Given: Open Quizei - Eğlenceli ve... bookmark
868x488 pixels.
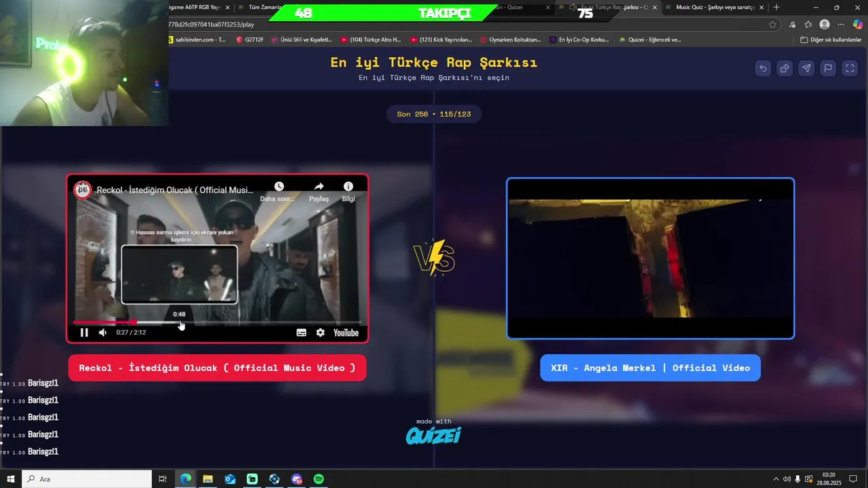Looking at the screenshot, I should (x=650, y=39).
